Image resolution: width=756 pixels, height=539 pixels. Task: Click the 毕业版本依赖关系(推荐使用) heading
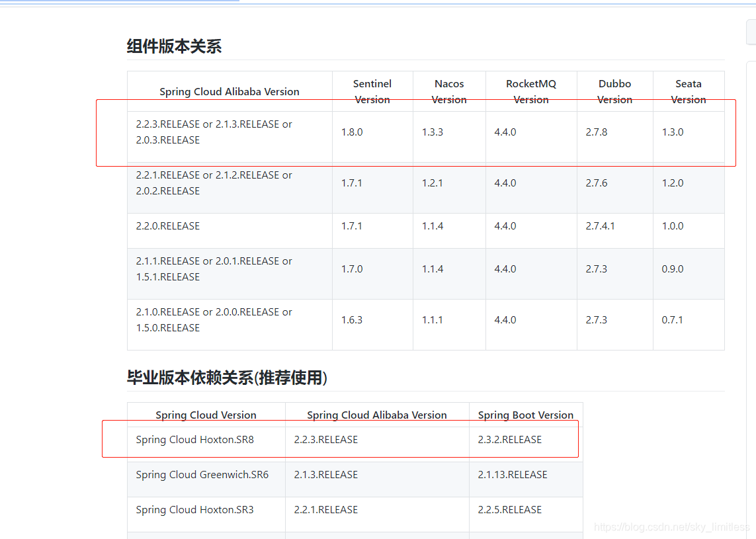click(227, 378)
